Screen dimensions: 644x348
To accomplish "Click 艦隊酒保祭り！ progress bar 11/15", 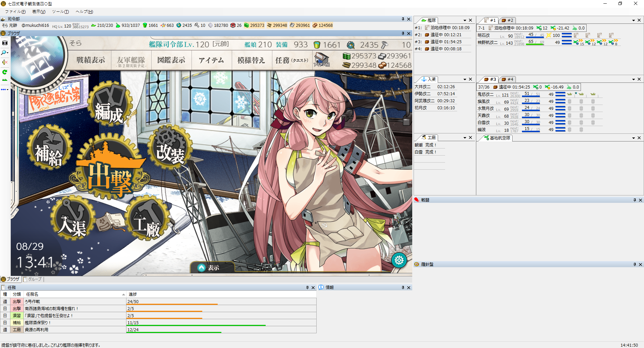I will click(221, 323).
